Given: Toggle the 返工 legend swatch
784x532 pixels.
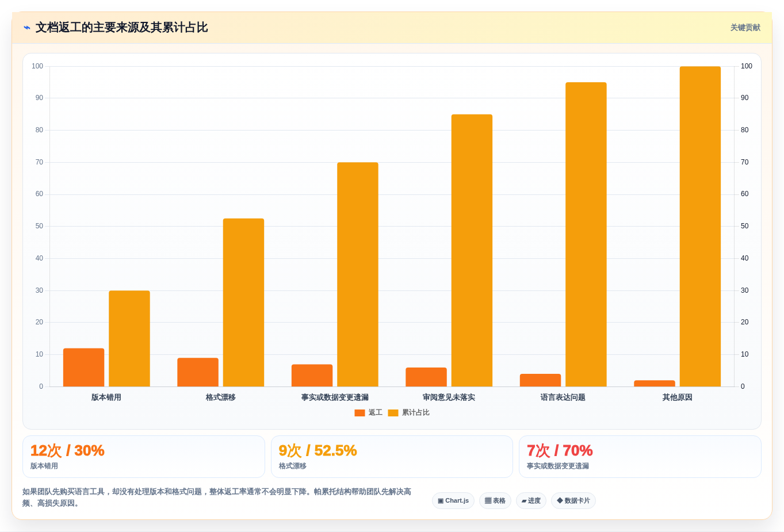Looking at the screenshot, I should [360, 413].
